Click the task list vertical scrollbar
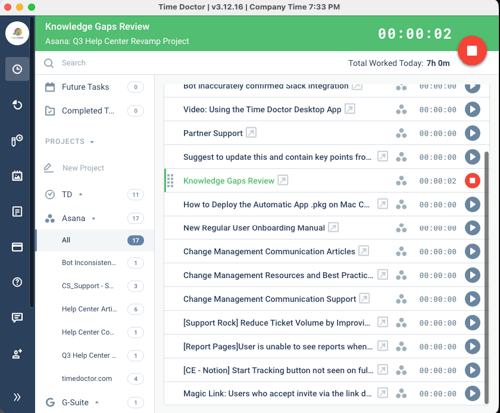The width and height of the screenshot is (500, 413). click(x=487, y=277)
